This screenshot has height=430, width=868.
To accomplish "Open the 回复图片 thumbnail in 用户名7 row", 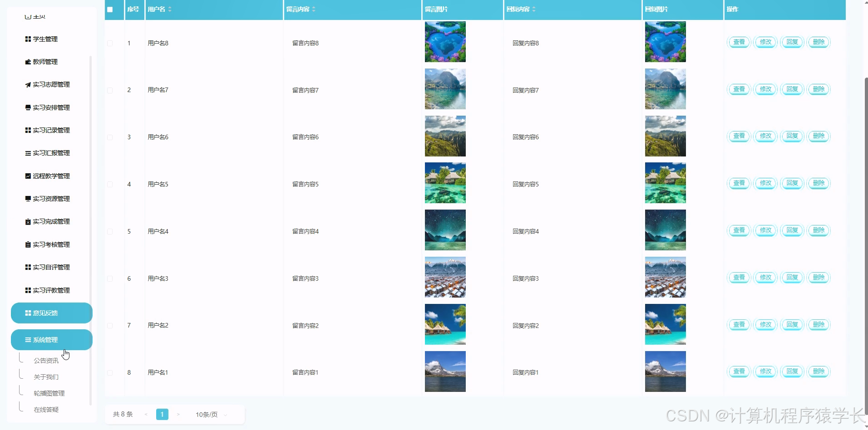I will tap(666, 89).
